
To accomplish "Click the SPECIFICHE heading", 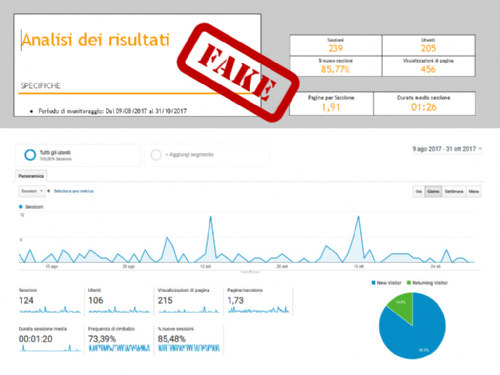I will tap(41, 86).
